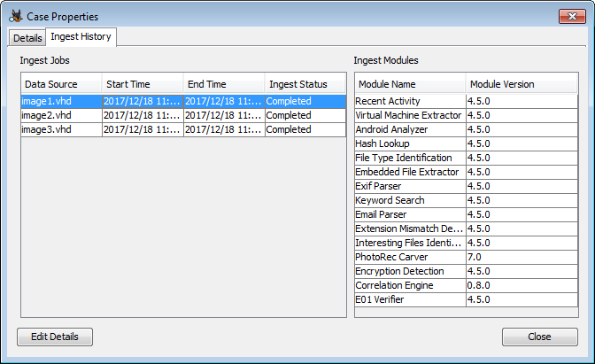The height and width of the screenshot is (364, 595).
Task: Select the E01 Verifier module row
Action: point(467,299)
